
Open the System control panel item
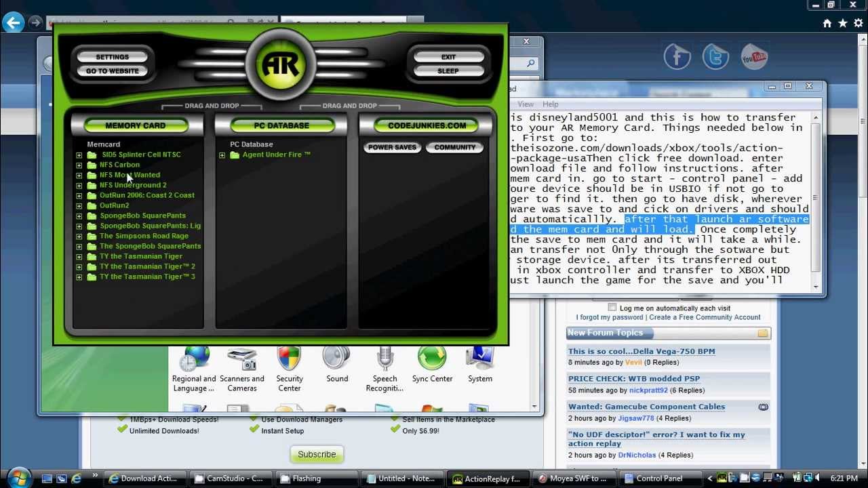click(480, 366)
